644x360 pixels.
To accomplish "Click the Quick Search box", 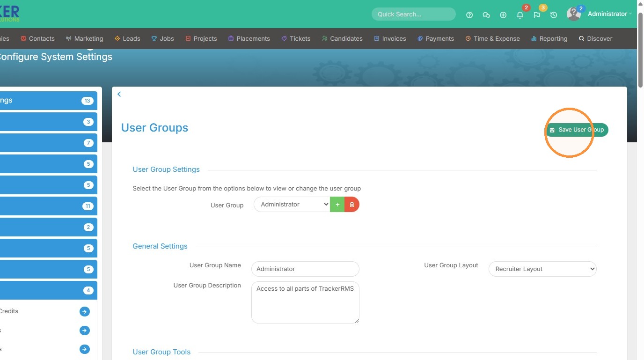I will tap(414, 14).
